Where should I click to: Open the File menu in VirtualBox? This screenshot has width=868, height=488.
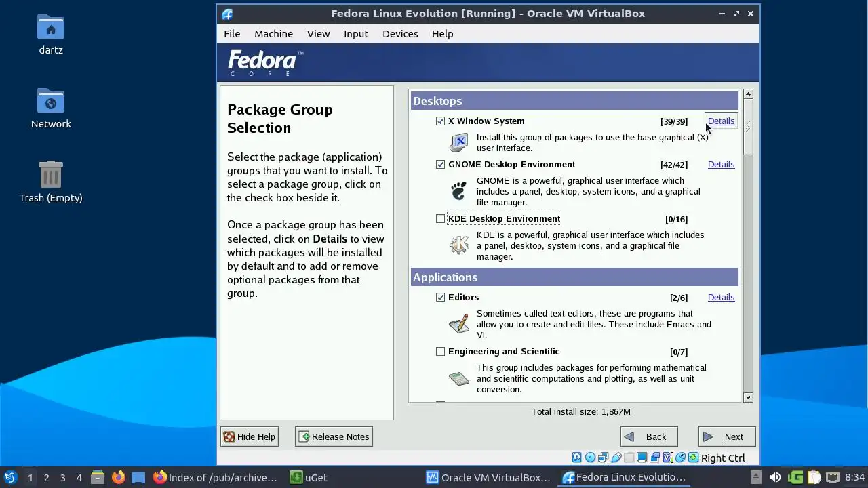point(232,34)
